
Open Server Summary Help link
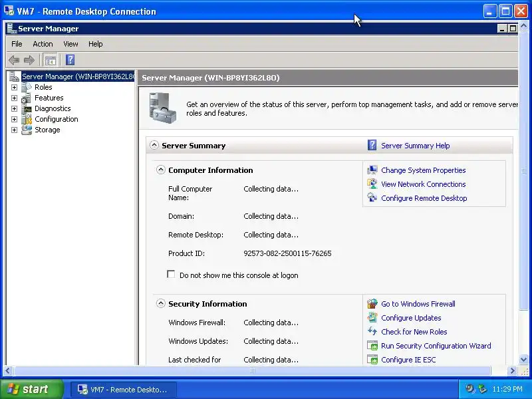415,146
